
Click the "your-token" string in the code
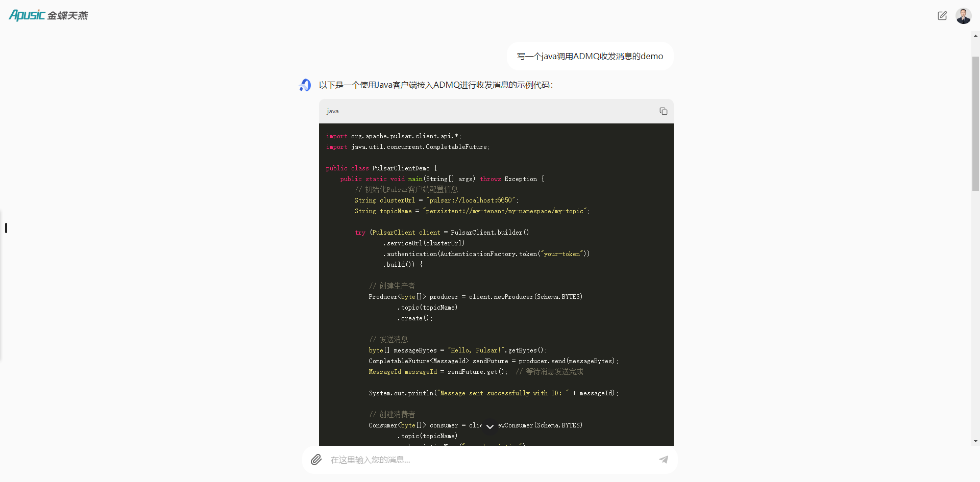coord(561,254)
